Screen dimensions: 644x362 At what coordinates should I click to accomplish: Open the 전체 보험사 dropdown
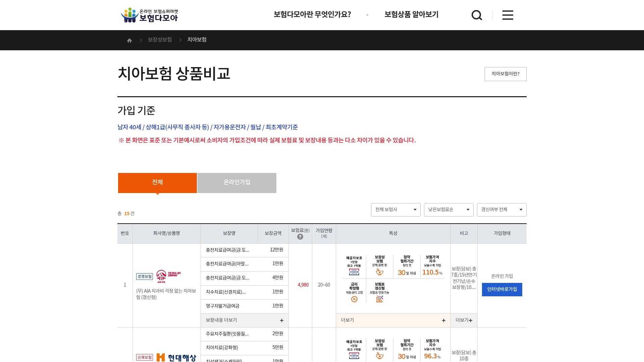pyautogui.click(x=395, y=210)
